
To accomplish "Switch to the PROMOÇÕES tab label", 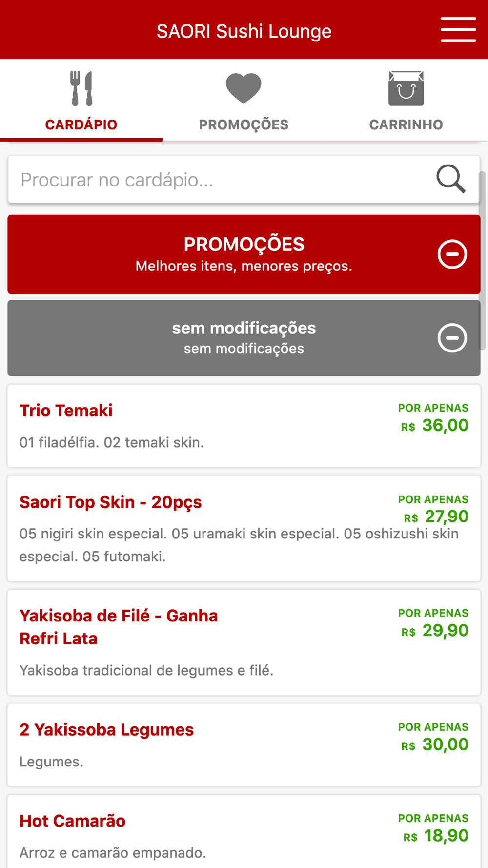I will 244,124.
